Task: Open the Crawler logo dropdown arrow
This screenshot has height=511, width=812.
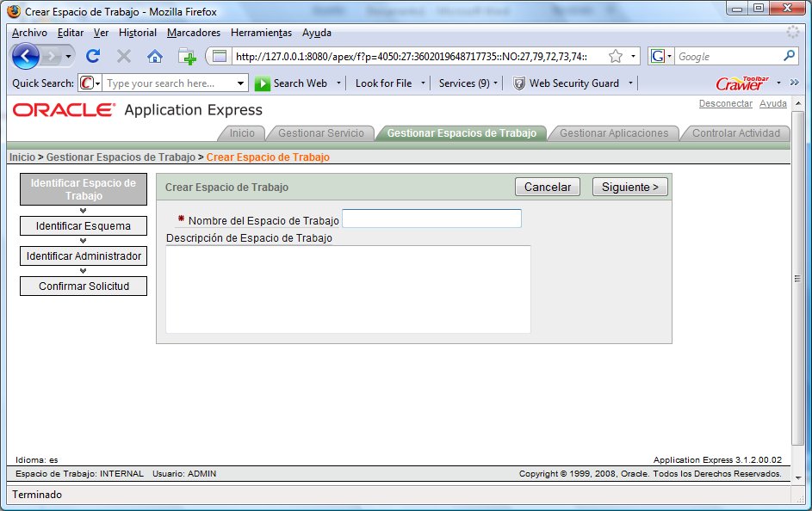Action: (x=778, y=83)
